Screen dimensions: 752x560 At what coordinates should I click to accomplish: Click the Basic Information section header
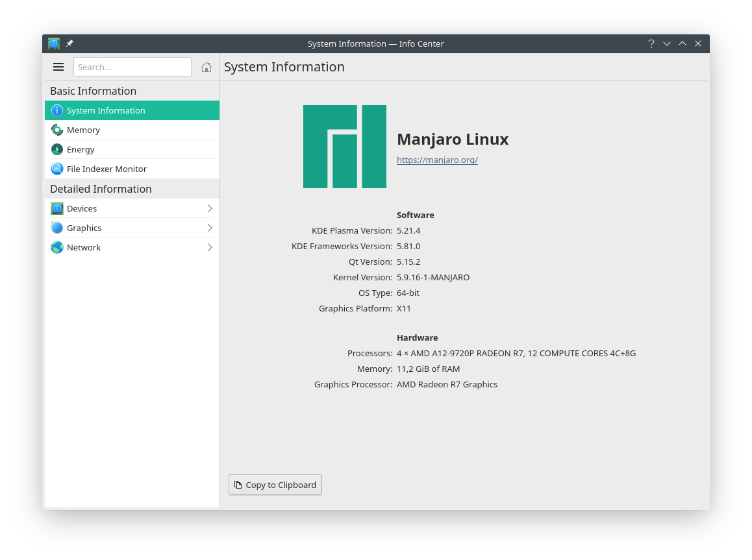93,91
